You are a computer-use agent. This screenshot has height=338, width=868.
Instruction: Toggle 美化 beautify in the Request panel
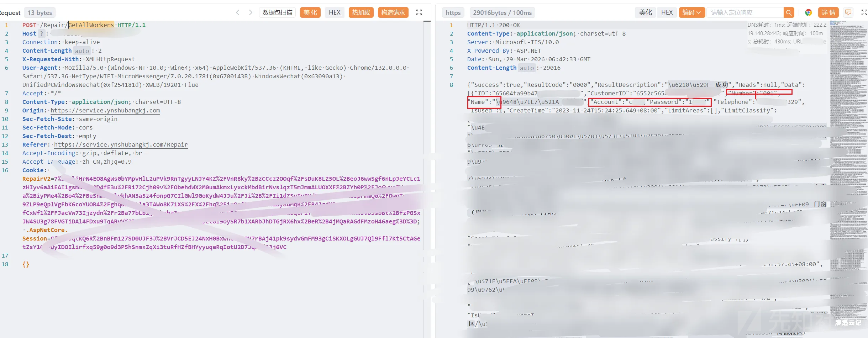[310, 12]
